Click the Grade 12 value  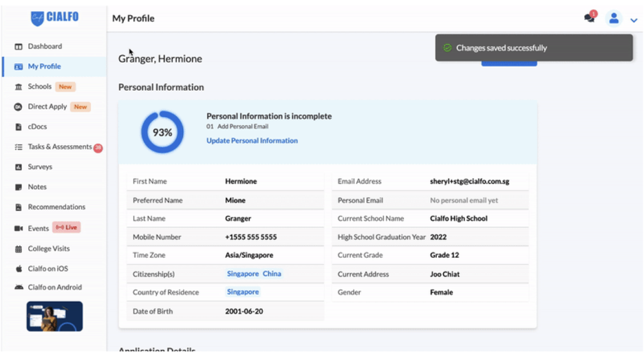444,255
